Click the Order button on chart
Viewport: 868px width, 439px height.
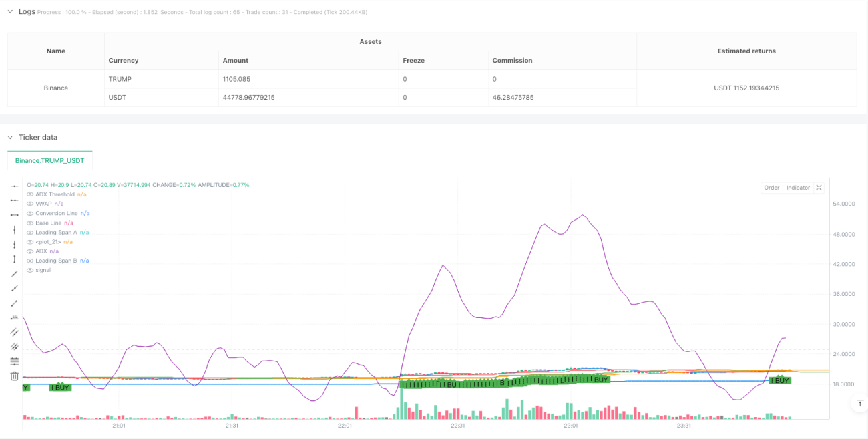tap(772, 188)
